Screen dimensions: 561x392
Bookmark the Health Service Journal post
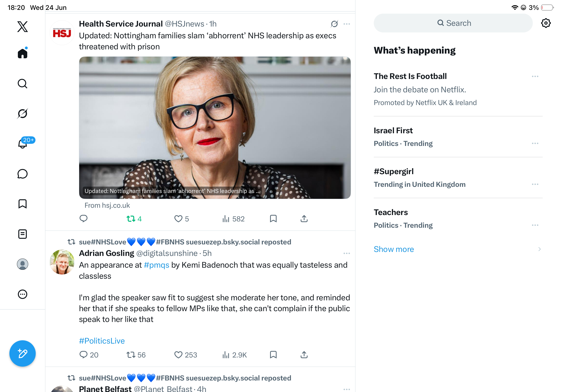[273, 219]
